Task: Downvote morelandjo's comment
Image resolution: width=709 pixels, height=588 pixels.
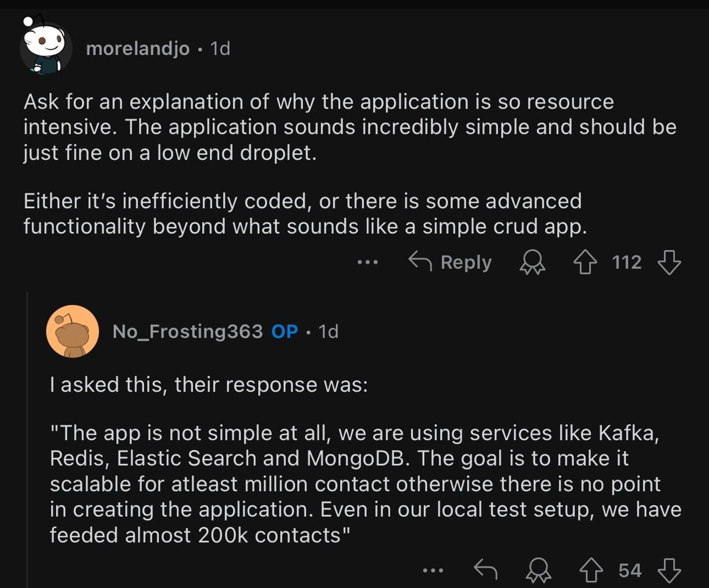Action: coord(669,262)
